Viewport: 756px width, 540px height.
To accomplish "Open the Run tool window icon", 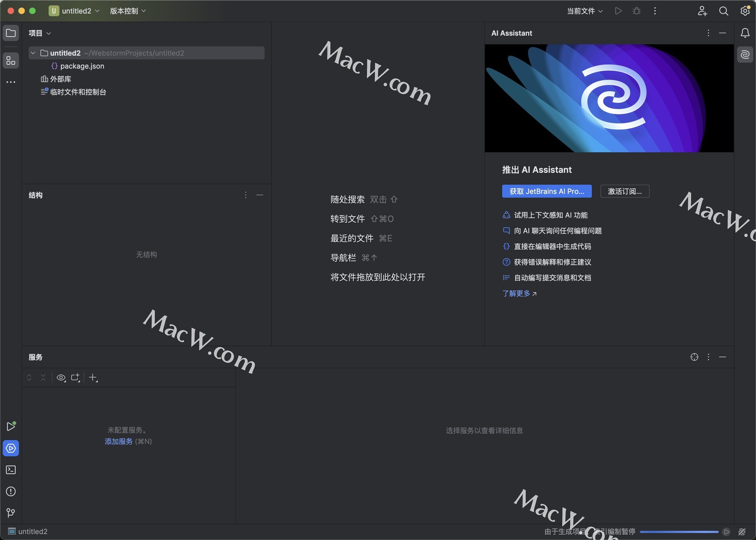I will coord(11,427).
